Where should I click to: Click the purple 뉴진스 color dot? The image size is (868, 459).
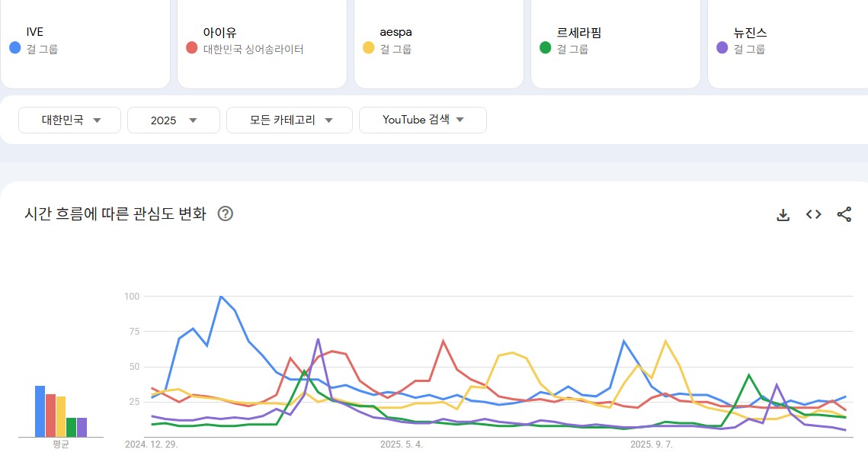pos(722,48)
